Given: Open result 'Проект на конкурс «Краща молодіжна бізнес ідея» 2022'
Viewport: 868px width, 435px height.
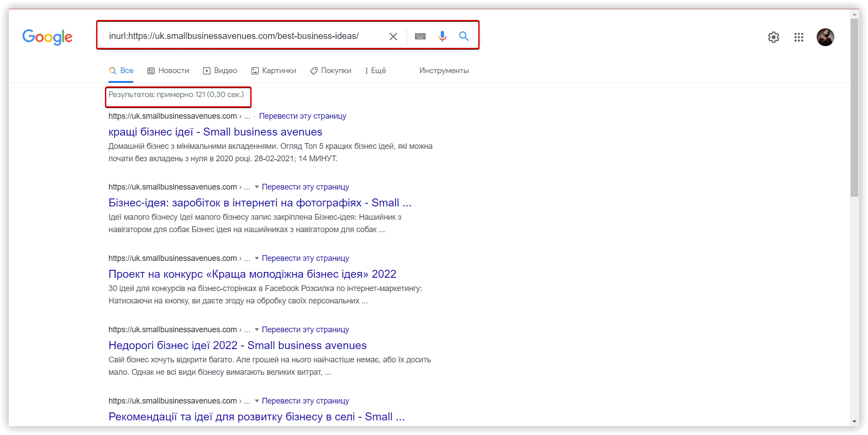Looking at the screenshot, I should coord(252,274).
